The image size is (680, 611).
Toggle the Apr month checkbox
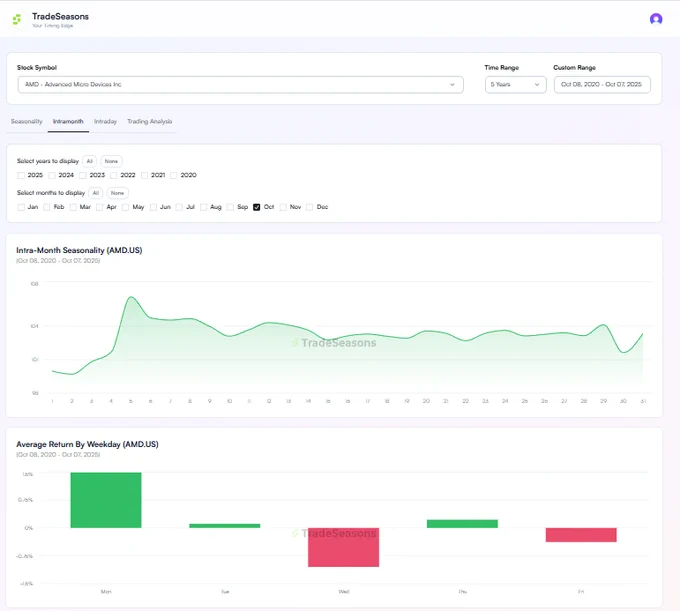point(99,207)
